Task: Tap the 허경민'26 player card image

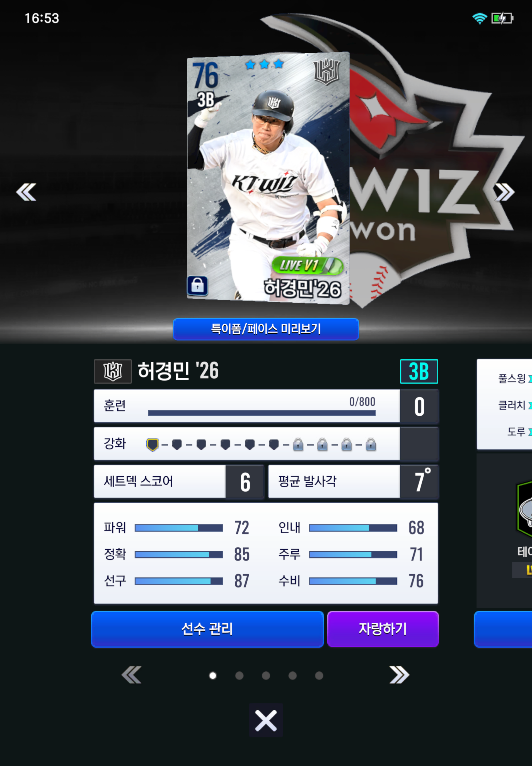Action: pos(268,178)
